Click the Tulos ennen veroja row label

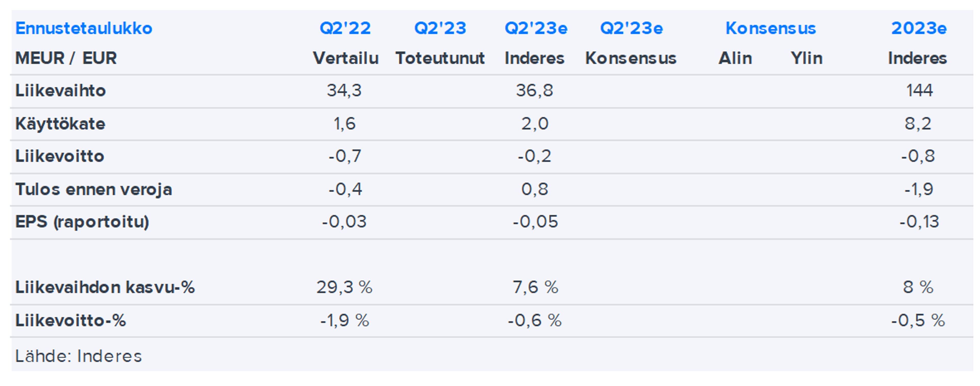(x=94, y=189)
